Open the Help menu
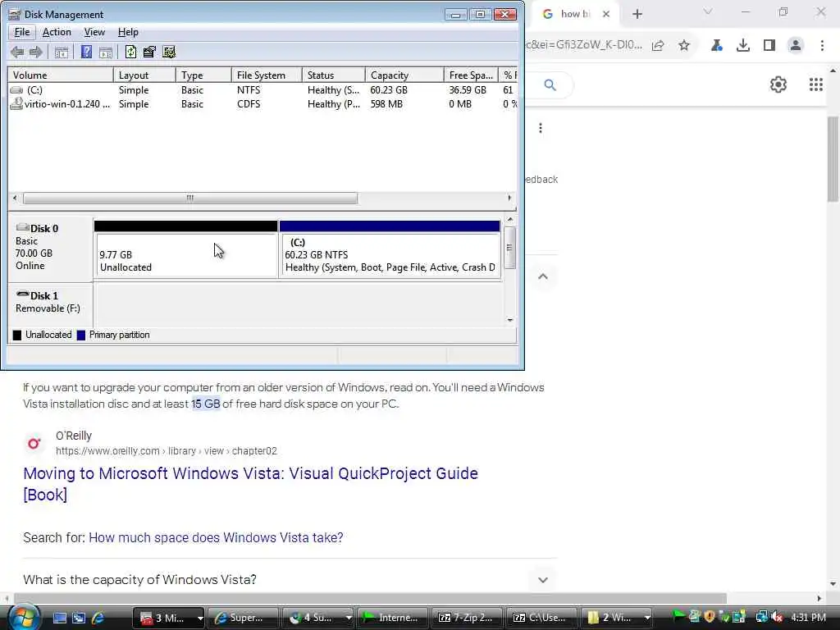 point(128,32)
